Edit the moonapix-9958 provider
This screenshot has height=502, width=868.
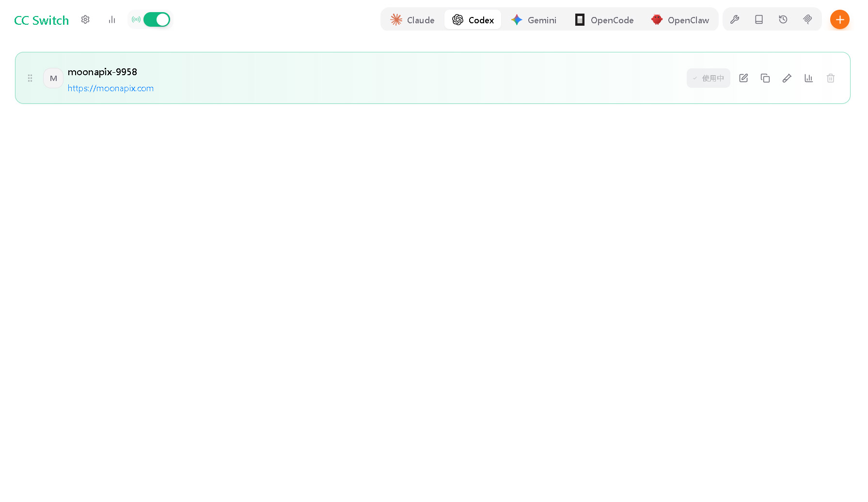(743, 78)
